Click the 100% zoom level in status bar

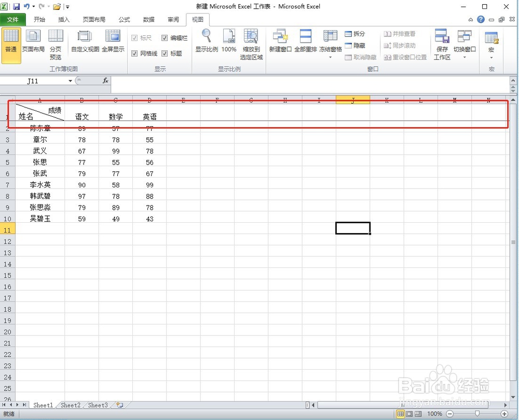point(434,414)
